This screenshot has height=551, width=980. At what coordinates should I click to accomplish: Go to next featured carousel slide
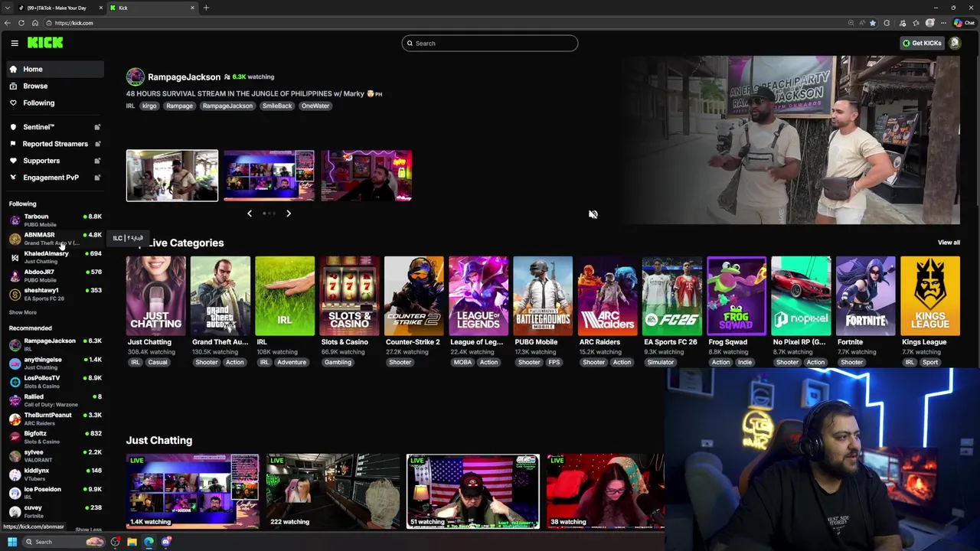coord(289,214)
